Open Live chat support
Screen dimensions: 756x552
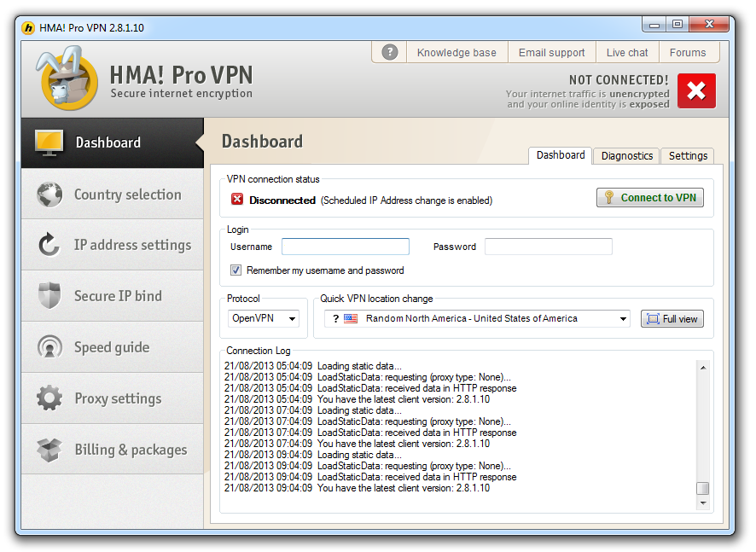[x=626, y=52]
